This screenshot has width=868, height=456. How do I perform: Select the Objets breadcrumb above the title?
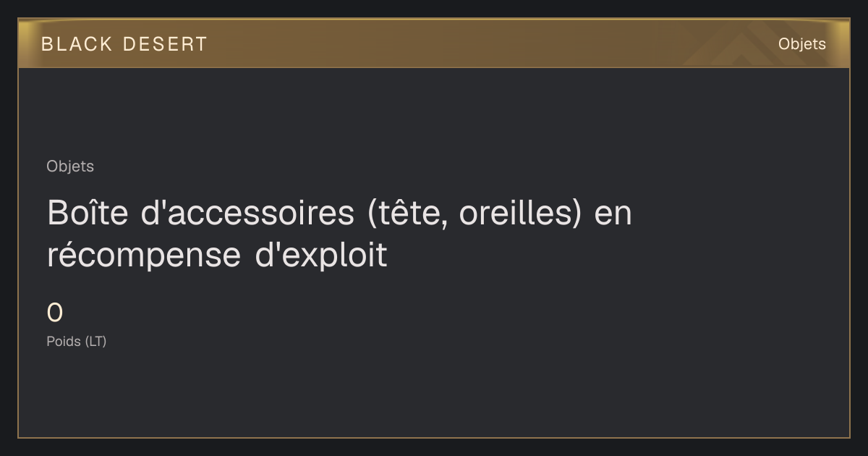[x=70, y=166]
